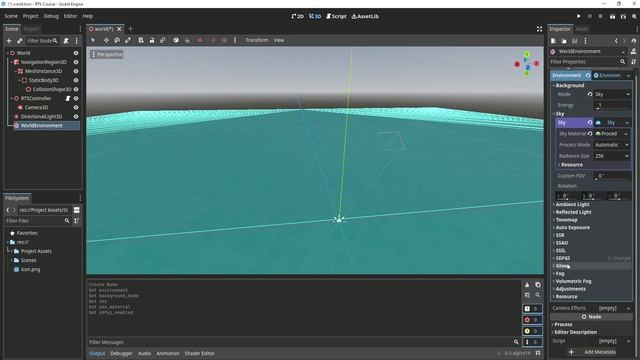
Task: Open the Background Mode dropdown
Action: (x=612, y=94)
